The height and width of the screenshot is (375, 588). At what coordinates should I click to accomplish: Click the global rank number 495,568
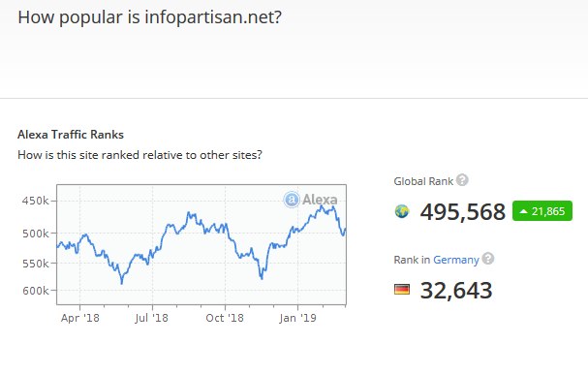[x=463, y=212]
